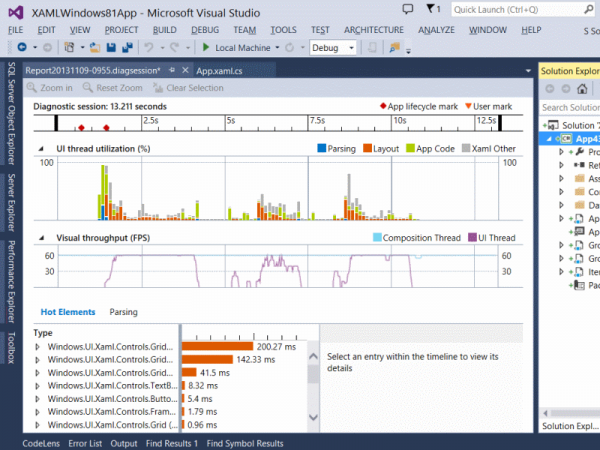The image size is (600, 450).
Task: Open the notifications flag icon
Action: (430, 9)
